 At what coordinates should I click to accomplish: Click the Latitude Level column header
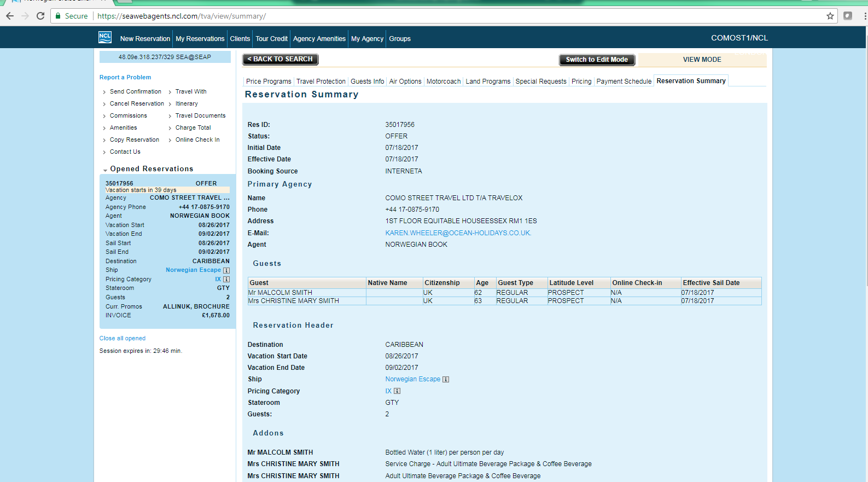pos(579,283)
